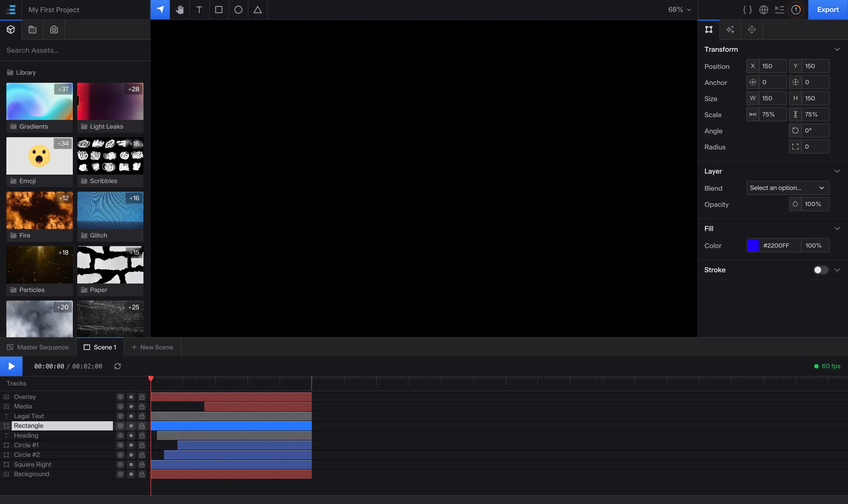Pick the Rectangle shape tool

point(218,10)
